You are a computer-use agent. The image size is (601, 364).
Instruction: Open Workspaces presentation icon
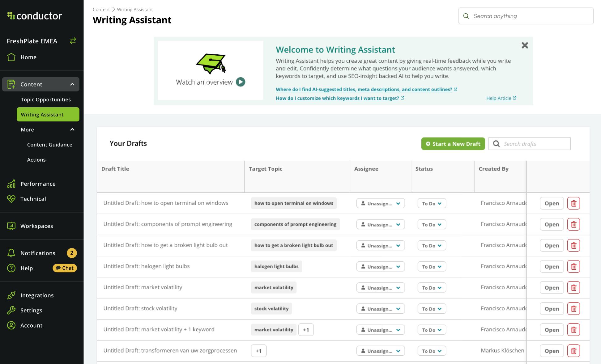[x=11, y=226]
